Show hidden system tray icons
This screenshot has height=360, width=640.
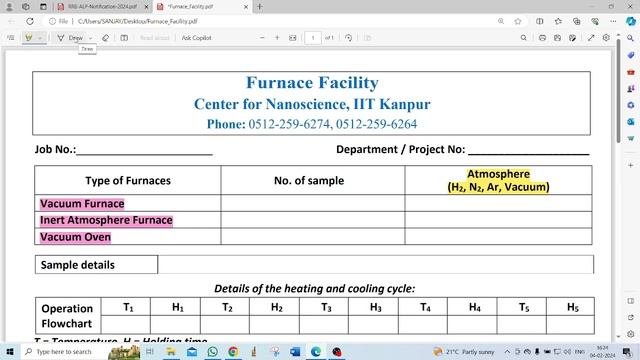point(507,351)
